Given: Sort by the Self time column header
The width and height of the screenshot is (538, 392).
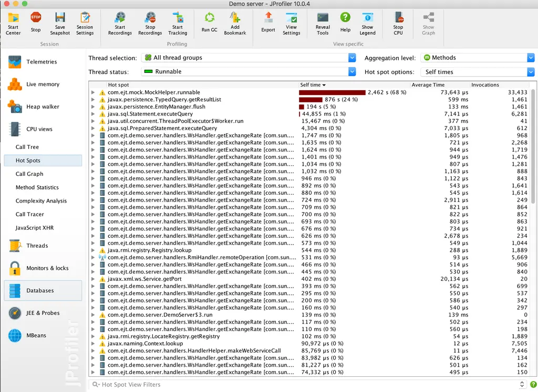Looking at the screenshot, I should pyautogui.click(x=354, y=85).
